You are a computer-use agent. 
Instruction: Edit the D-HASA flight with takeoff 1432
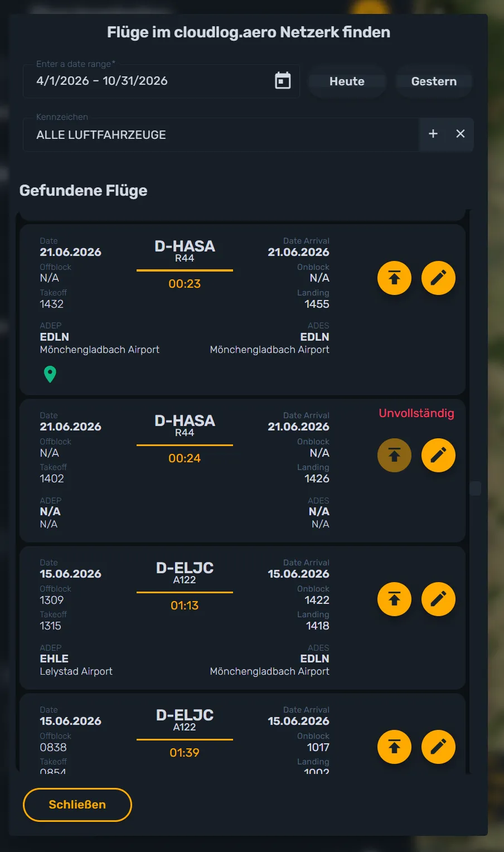(438, 278)
